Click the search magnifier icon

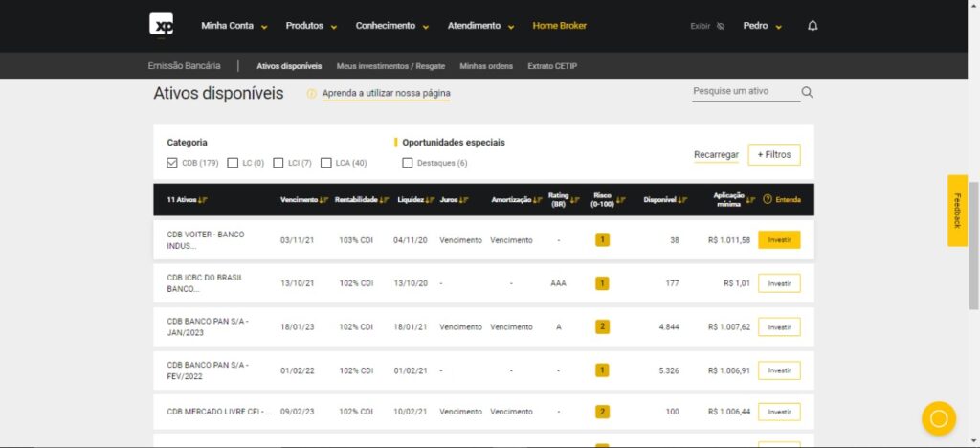coord(807,93)
